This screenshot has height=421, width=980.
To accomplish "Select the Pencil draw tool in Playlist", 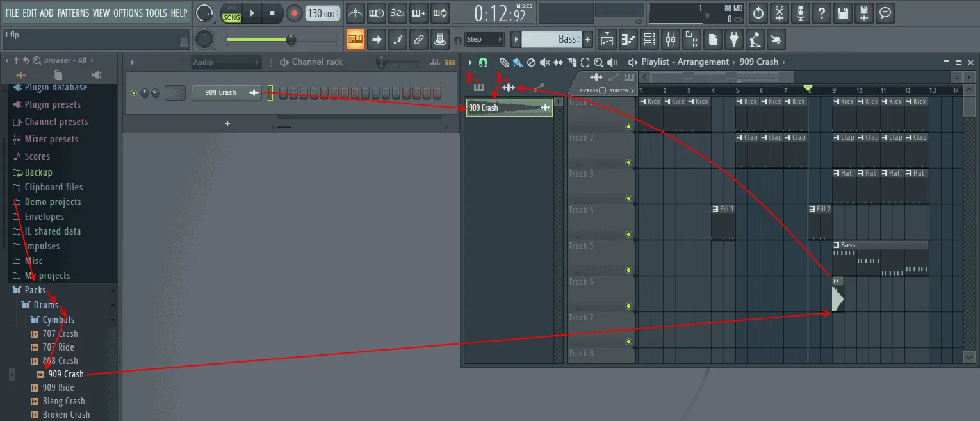I will pyautogui.click(x=504, y=62).
